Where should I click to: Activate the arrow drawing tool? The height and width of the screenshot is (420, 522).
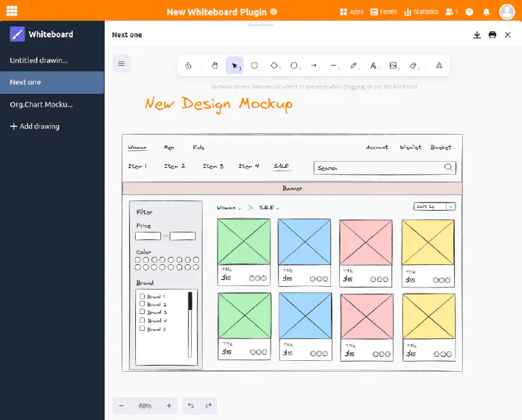pyautogui.click(x=314, y=65)
